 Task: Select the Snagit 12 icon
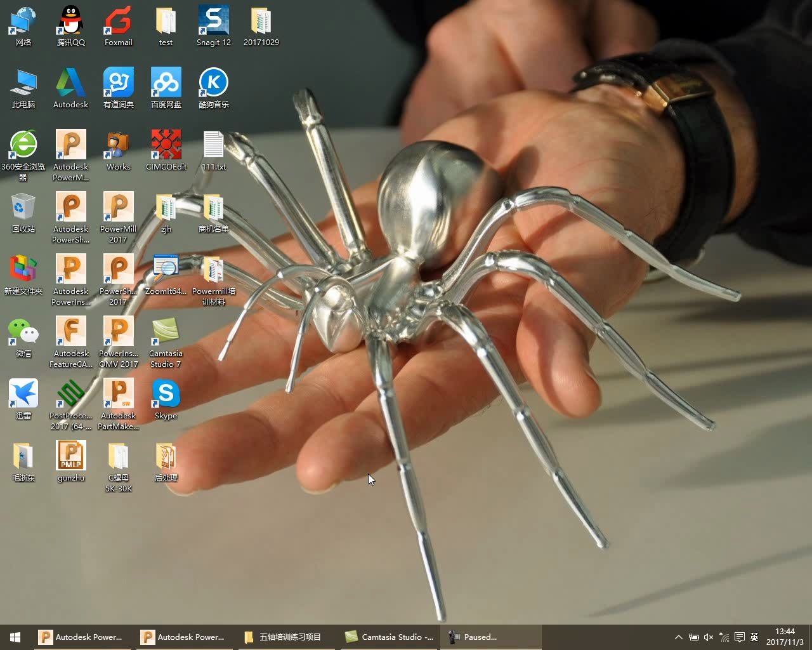pyautogui.click(x=214, y=26)
